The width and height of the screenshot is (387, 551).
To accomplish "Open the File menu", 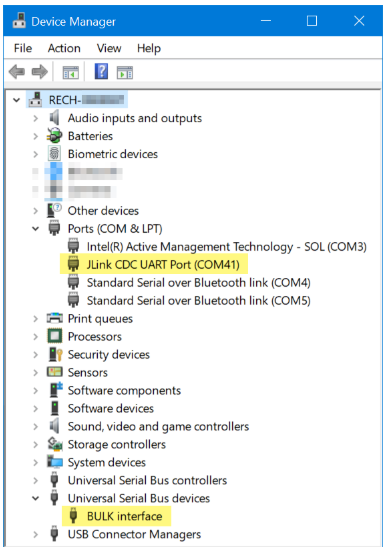I will 23,48.
